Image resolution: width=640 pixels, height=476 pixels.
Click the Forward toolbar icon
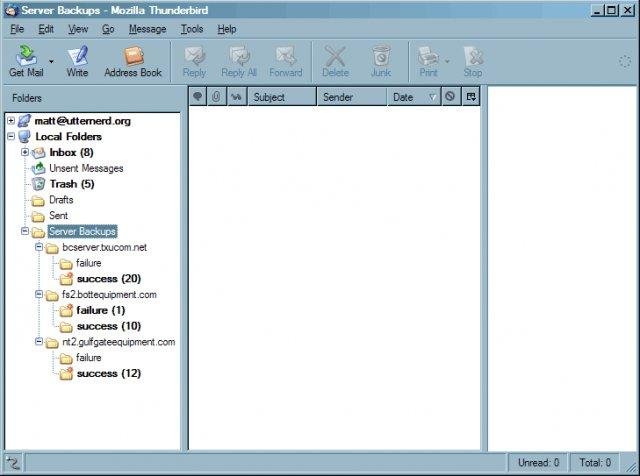(x=286, y=61)
